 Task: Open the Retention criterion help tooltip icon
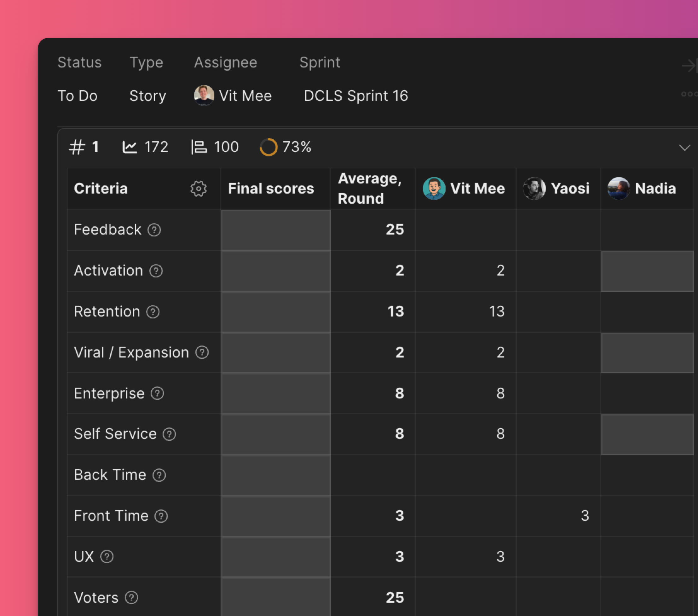[x=153, y=312]
